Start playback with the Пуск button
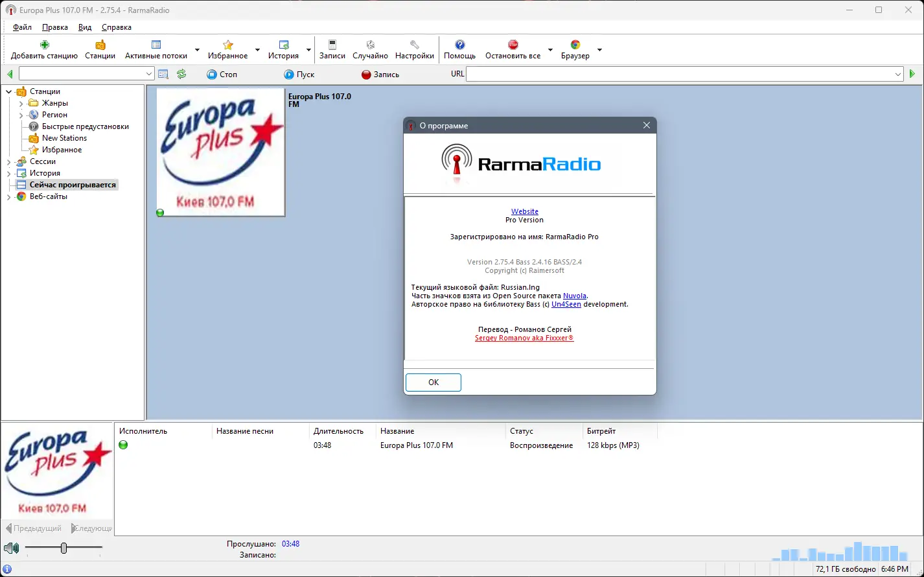Screen dimensions: 924x577 pyautogui.click(x=299, y=75)
